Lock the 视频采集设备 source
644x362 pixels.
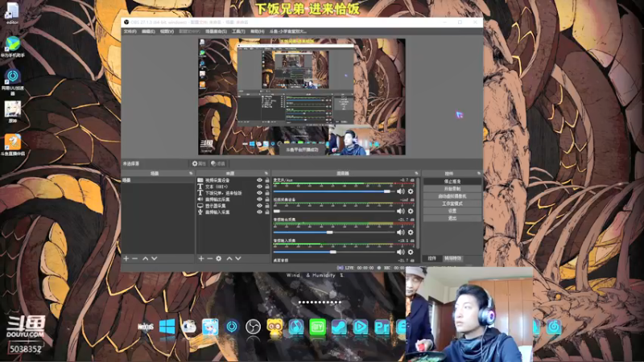click(x=267, y=180)
